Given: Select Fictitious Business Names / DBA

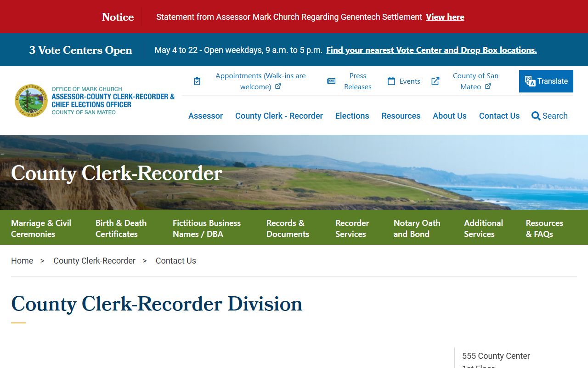Looking at the screenshot, I should [207, 228].
